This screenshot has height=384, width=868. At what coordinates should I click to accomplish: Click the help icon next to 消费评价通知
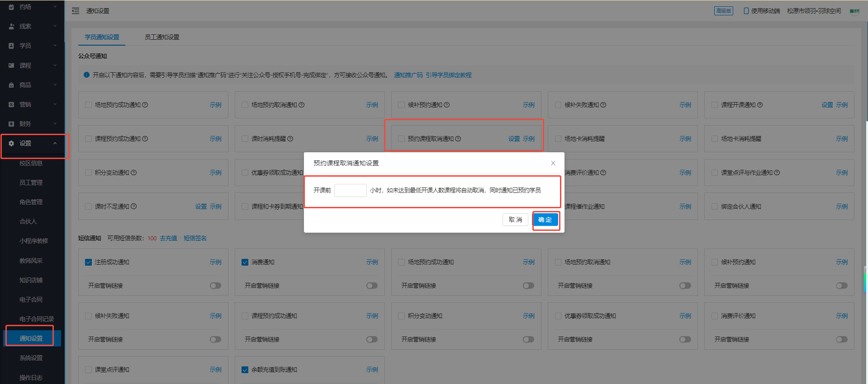(603, 173)
